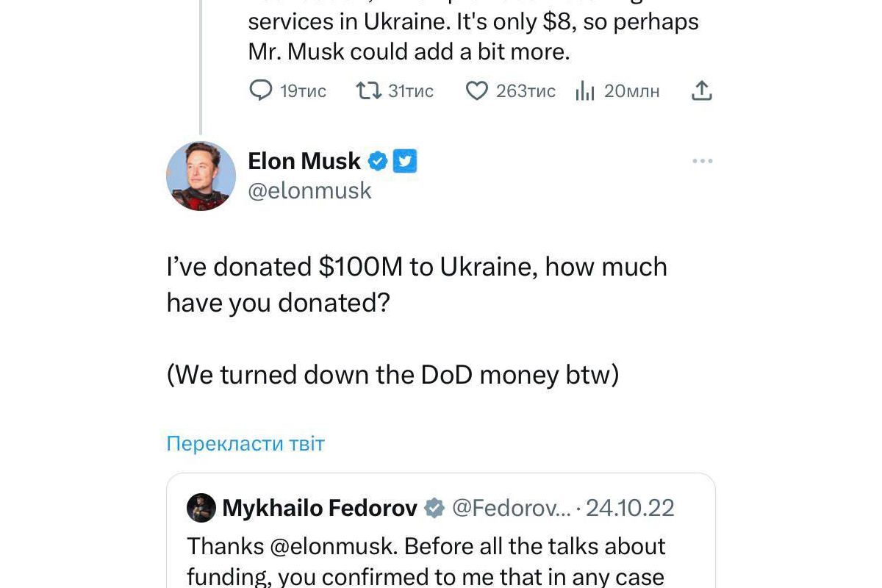Open Elon Musk's profile picture

coord(201,176)
